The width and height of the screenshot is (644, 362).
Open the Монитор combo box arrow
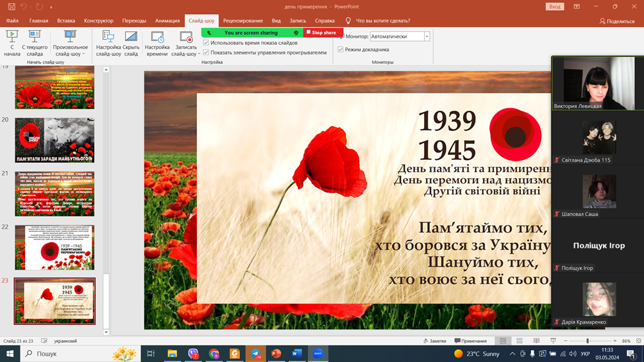pyautogui.click(x=427, y=37)
